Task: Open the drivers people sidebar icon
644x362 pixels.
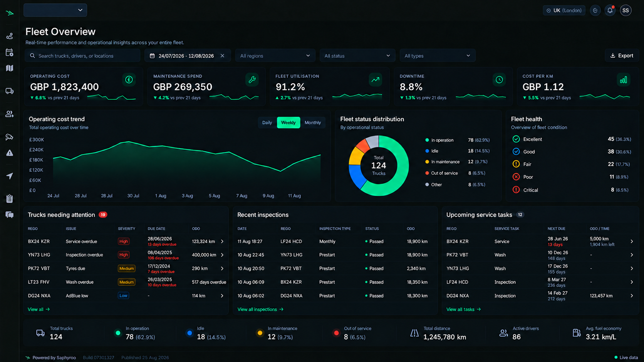Action: point(10,114)
